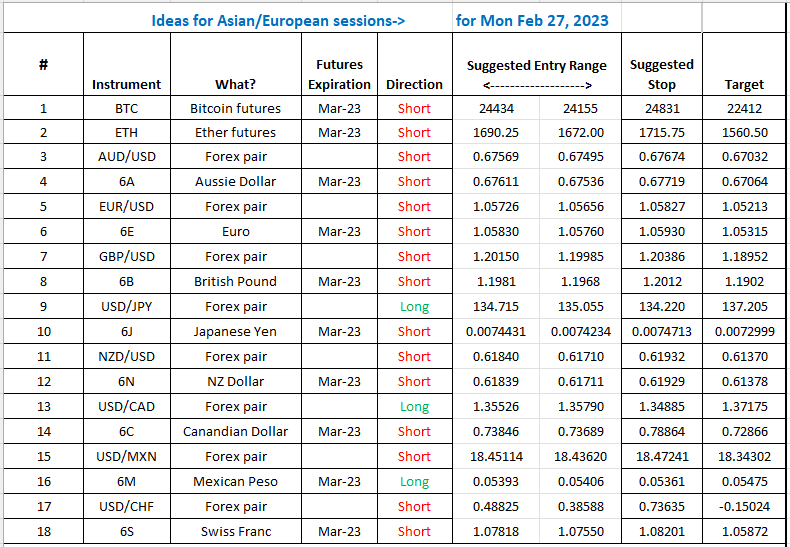Click the 'Mexican Peso' description cell
790x547 pixels.
coord(235,482)
